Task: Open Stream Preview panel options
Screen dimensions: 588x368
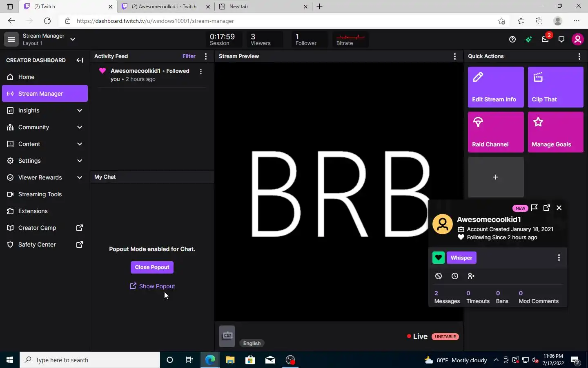Action: coord(455,56)
